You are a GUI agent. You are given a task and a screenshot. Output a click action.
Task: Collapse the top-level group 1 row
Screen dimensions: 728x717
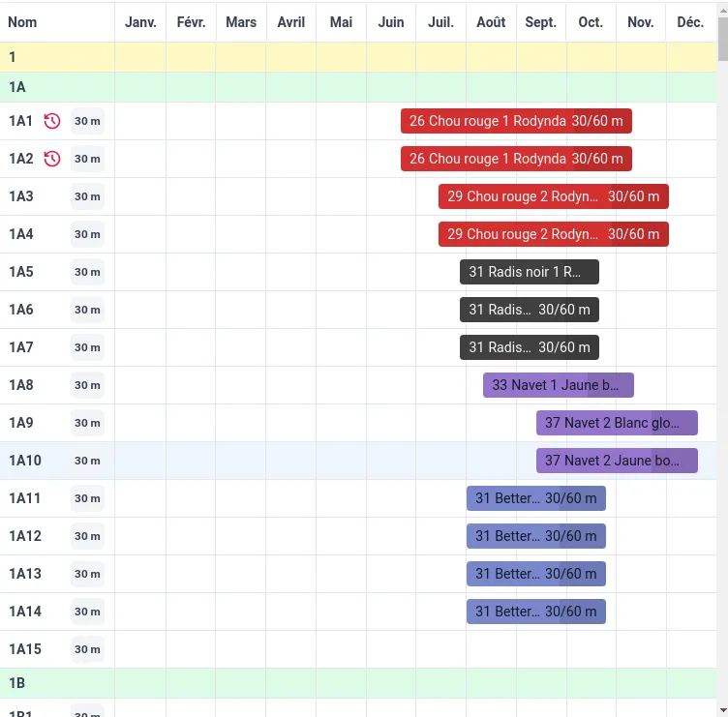coord(13,57)
